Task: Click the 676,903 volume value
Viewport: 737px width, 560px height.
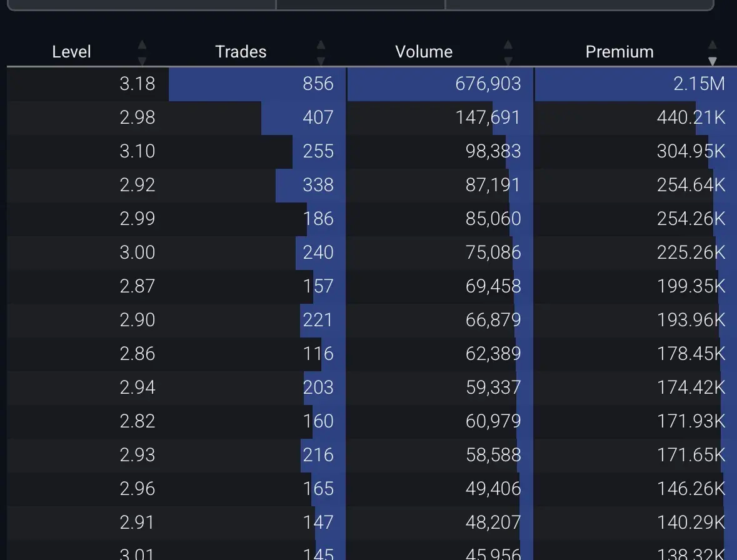Action: pyautogui.click(x=488, y=84)
